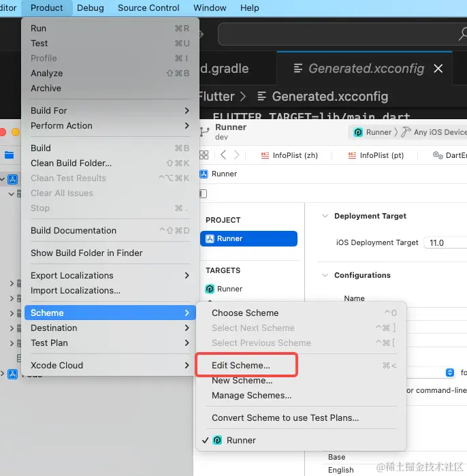Select the checked Runner scheme entry
This screenshot has width=467, height=476.
point(301,440)
